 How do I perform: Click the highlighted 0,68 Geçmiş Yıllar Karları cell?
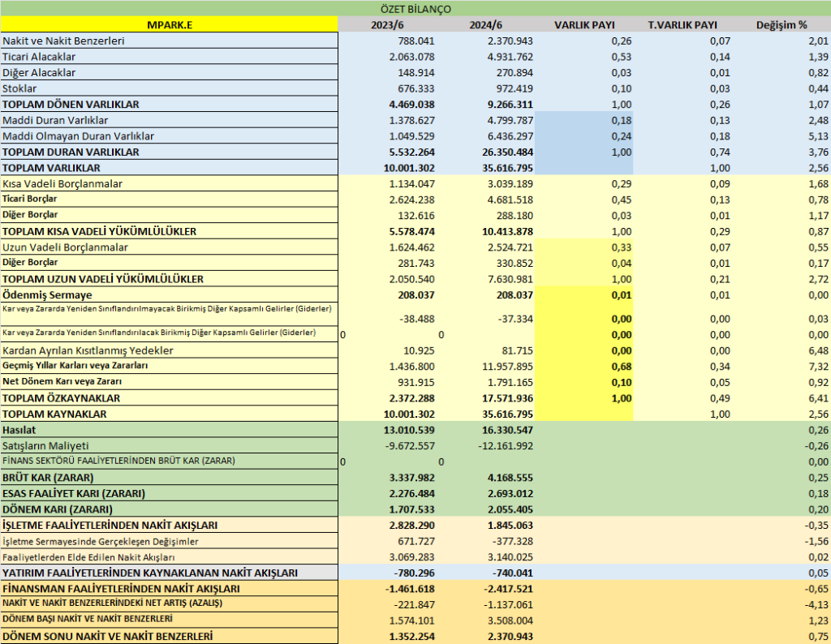(x=584, y=367)
